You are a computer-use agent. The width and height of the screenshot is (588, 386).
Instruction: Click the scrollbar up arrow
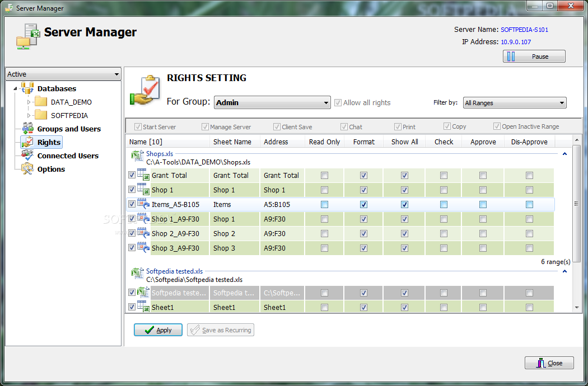(577, 140)
